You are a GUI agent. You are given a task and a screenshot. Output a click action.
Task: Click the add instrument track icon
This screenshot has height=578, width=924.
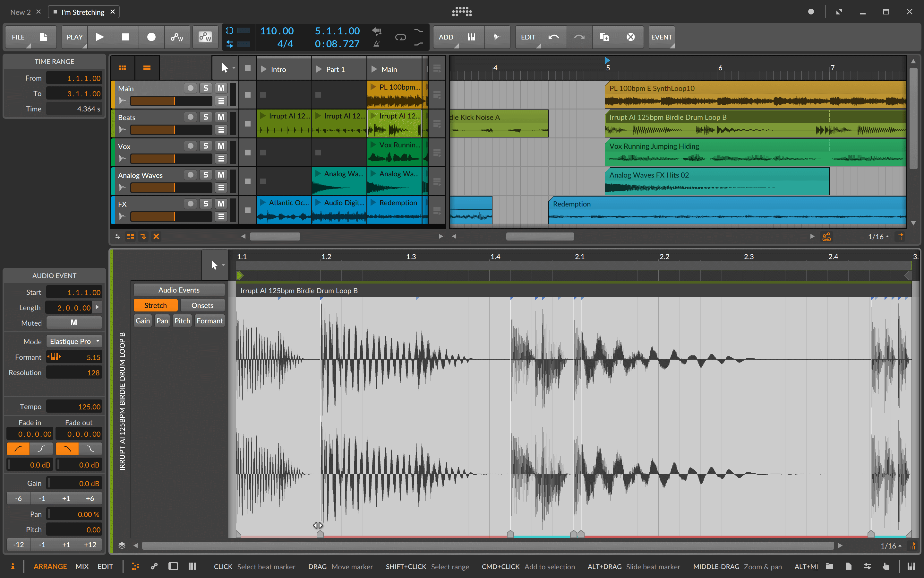pos(472,37)
